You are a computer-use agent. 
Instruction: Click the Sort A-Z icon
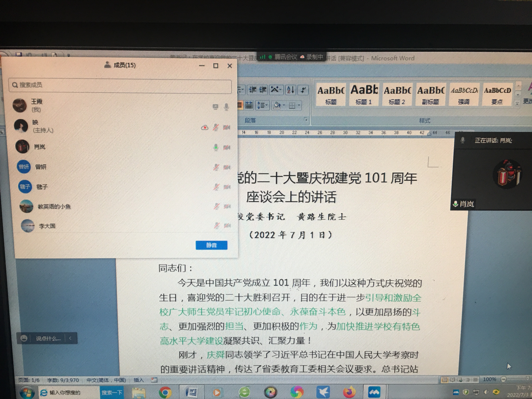291,90
